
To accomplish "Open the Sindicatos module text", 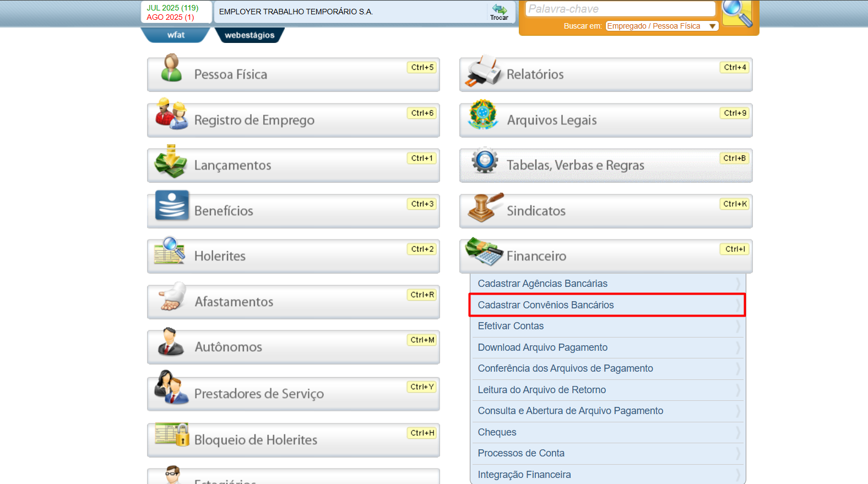I will (x=536, y=211).
